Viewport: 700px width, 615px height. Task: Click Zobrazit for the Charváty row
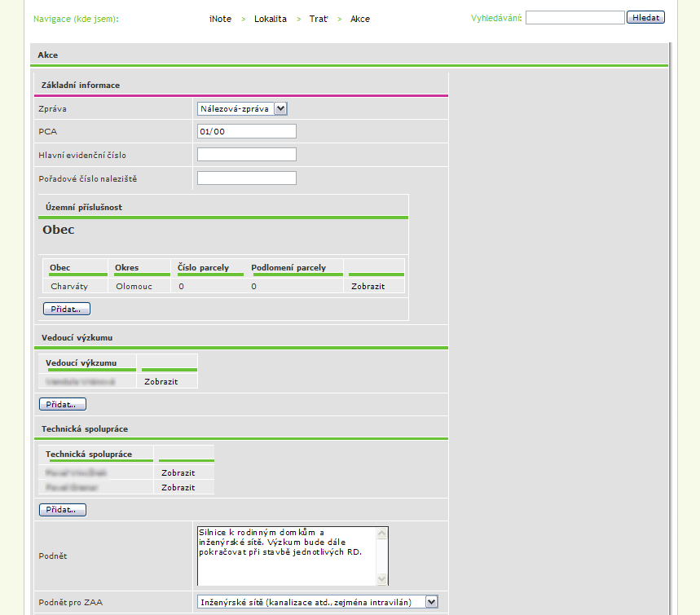[368, 286]
